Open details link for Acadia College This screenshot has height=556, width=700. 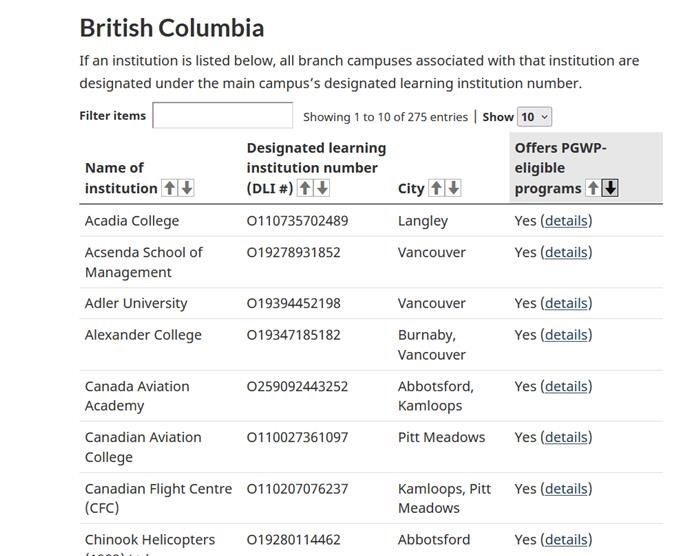[566, 221]
